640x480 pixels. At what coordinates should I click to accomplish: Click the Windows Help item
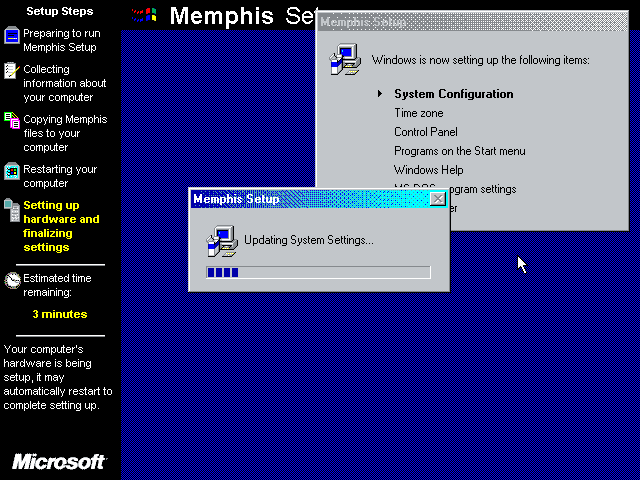point(428,170)
